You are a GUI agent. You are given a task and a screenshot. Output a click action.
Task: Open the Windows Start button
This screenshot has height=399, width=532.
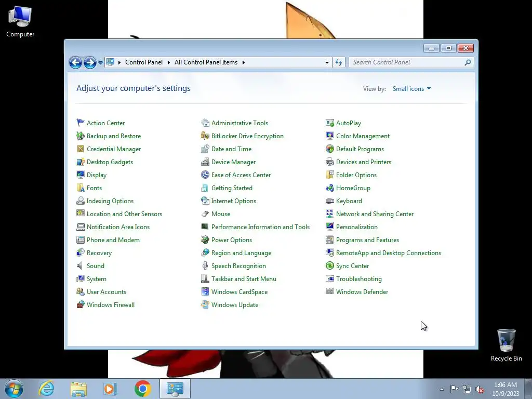[x=14, y=389]
